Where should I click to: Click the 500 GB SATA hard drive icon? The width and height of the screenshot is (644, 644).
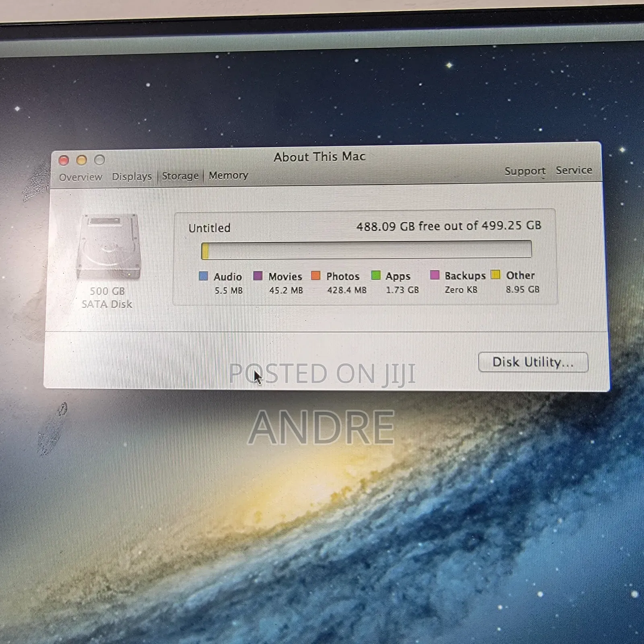pos(108,247)
